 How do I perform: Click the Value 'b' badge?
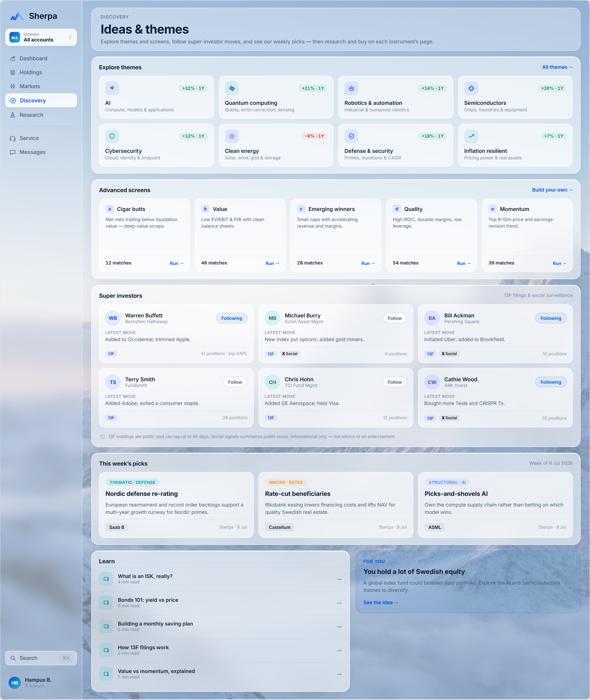click(205, 209)
